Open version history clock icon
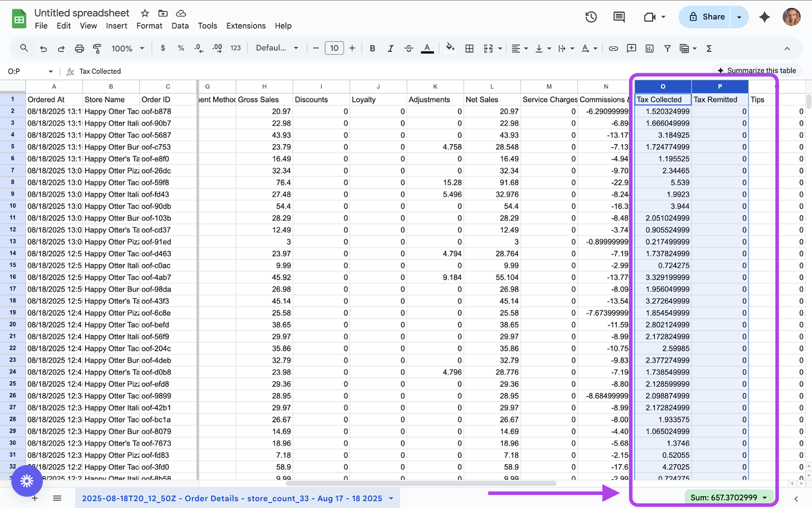Screen dimensions: 812x508 click(x=591, y=17)
